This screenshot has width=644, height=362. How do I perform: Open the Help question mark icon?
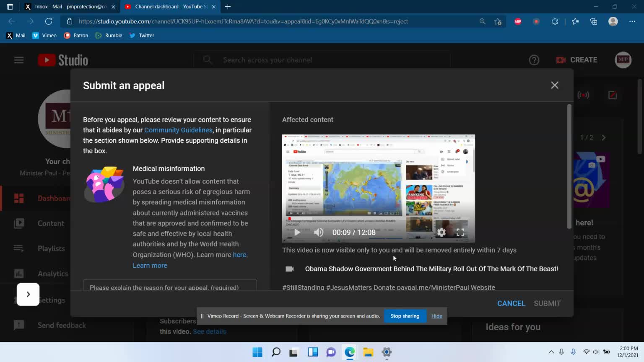point(534,60)
